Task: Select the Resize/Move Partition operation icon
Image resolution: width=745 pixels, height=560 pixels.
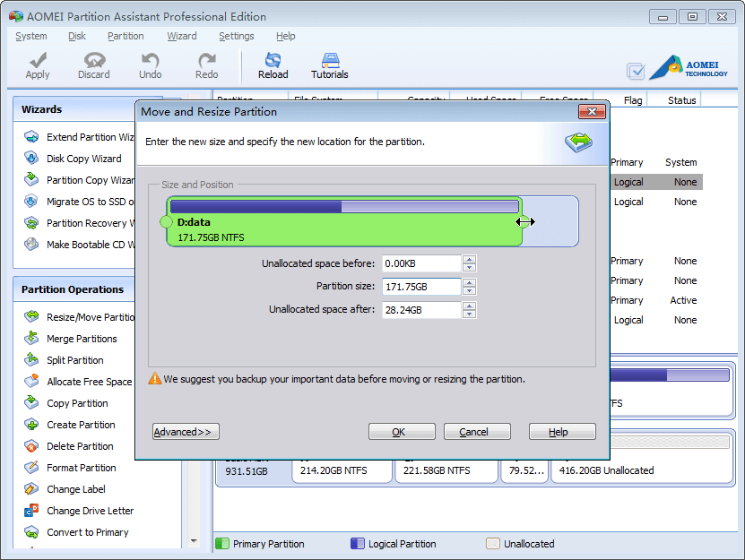Action: (x=30, y=317)
